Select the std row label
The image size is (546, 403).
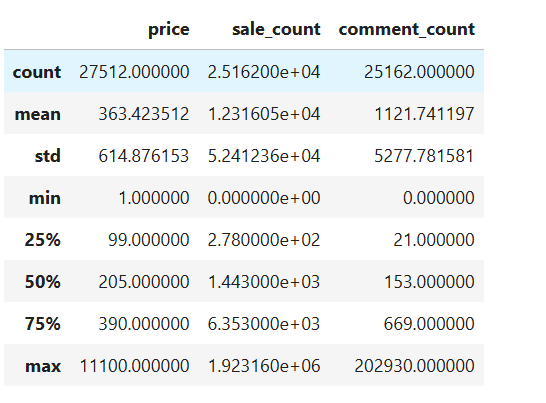pos(48,156)
